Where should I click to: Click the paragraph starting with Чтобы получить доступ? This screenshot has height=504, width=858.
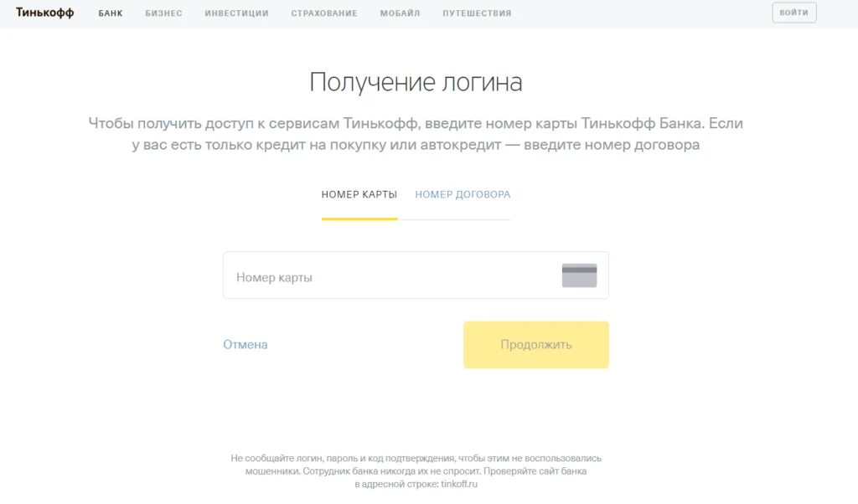416,134
